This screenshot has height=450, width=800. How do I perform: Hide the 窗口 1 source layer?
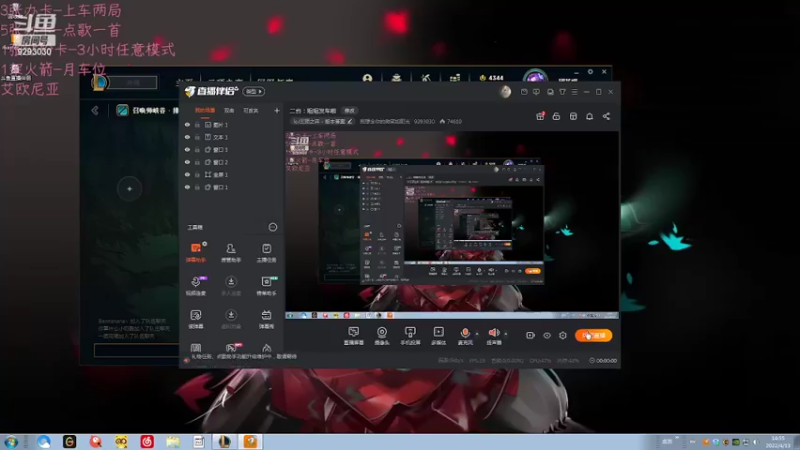[187, 187]
